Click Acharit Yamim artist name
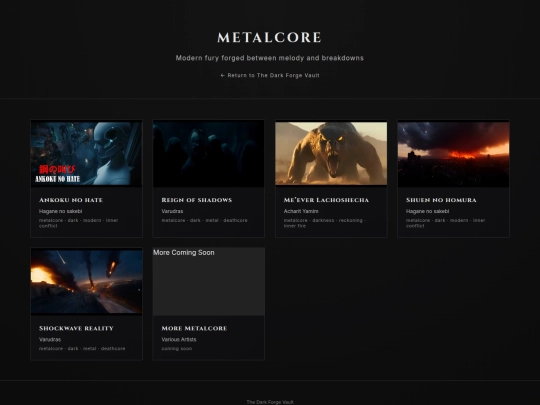 [x=301, y=211]
